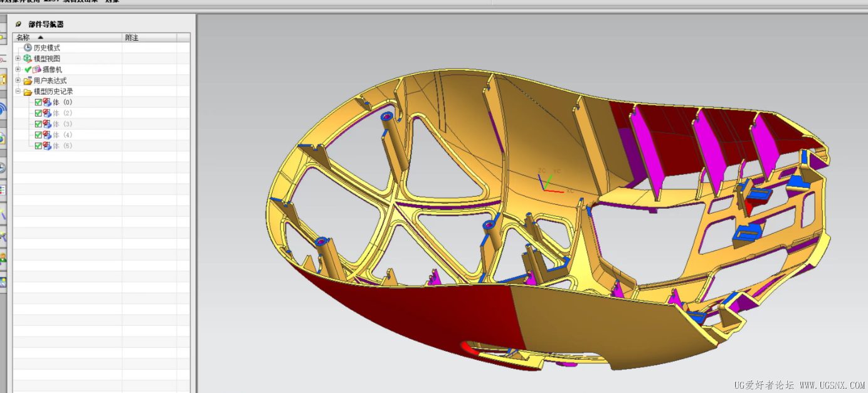Uncheck the 体 (2) checkbox
Image resolution: width=868 pixels, height=393 pixels.
tap(38, 113)
